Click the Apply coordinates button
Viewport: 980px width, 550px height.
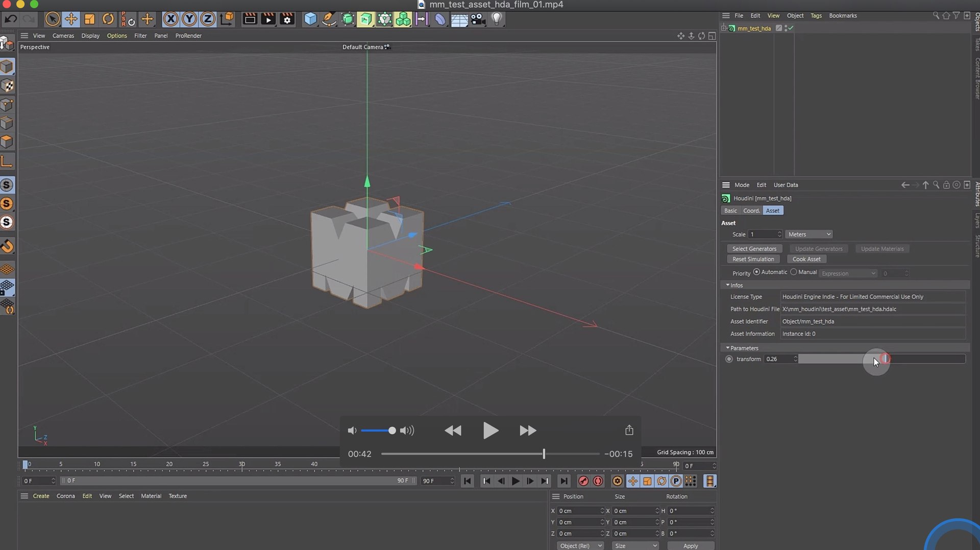(691, 546)
